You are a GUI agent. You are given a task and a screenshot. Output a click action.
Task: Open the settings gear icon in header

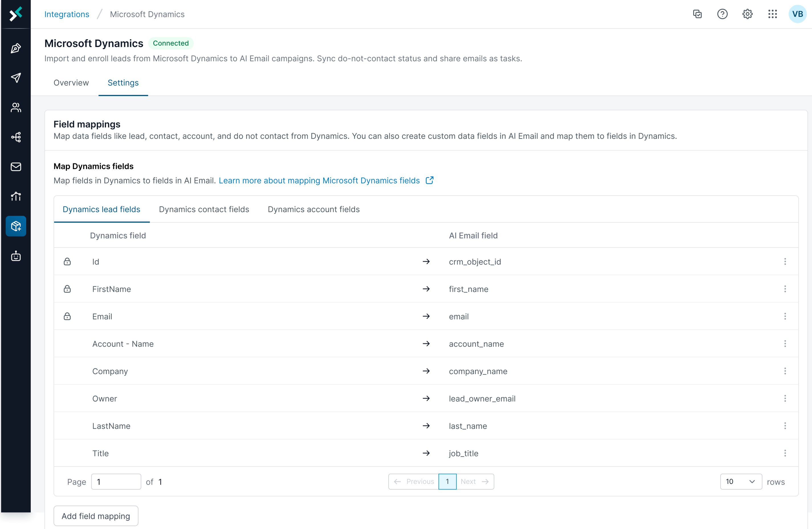748,14
